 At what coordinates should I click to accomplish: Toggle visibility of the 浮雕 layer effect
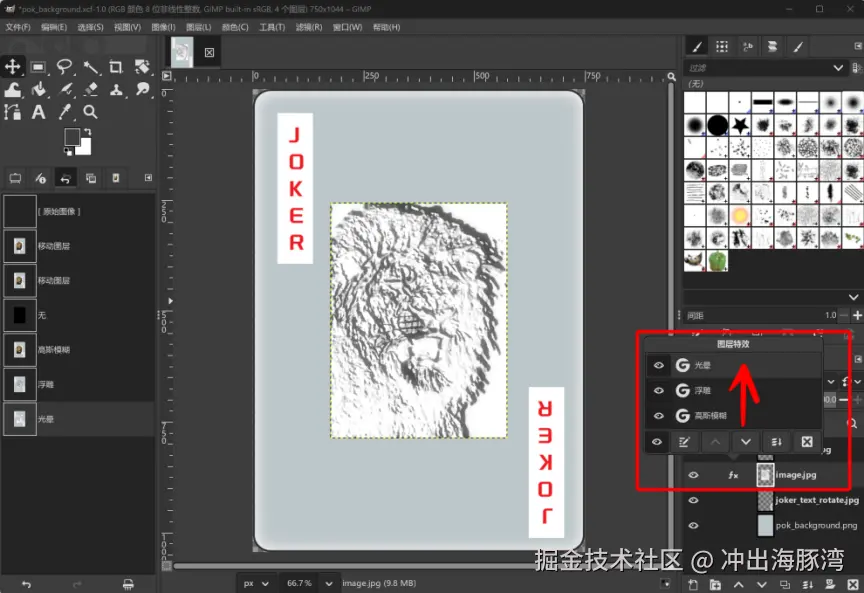tap(658, 390)
